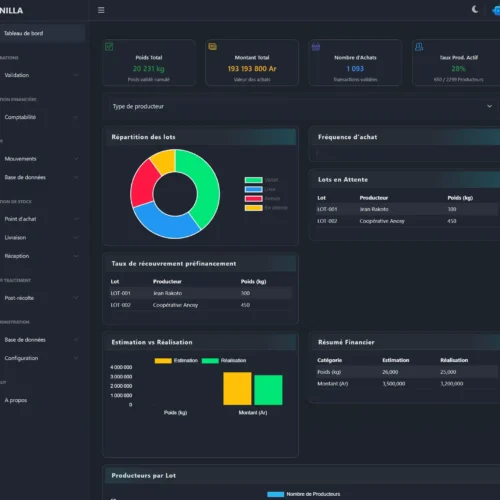Click Coopérative Anosy in Lots en Attente table
Screen dimensions: 500x500
[382, 221]
